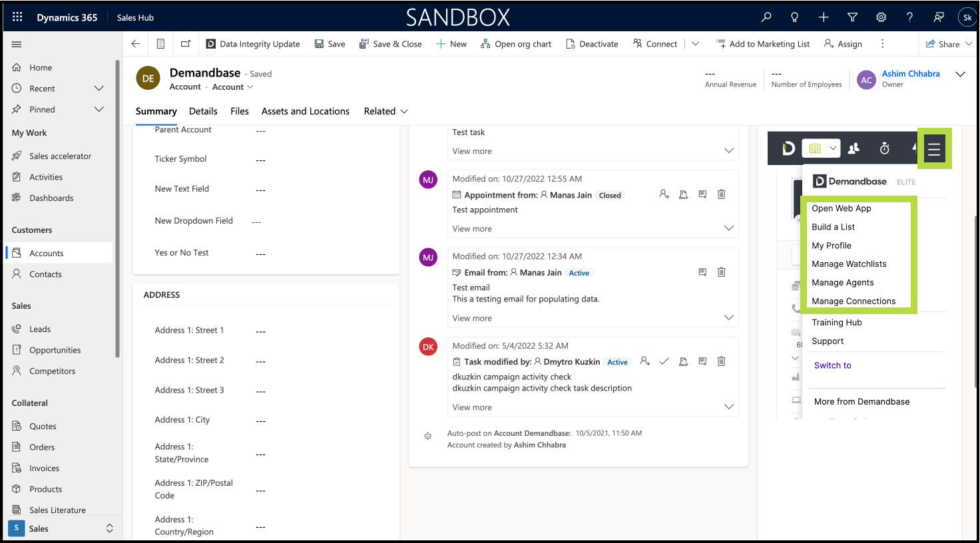Open Opportunities in the sidebar
980x543 pixels.
(x=55, y=350)
